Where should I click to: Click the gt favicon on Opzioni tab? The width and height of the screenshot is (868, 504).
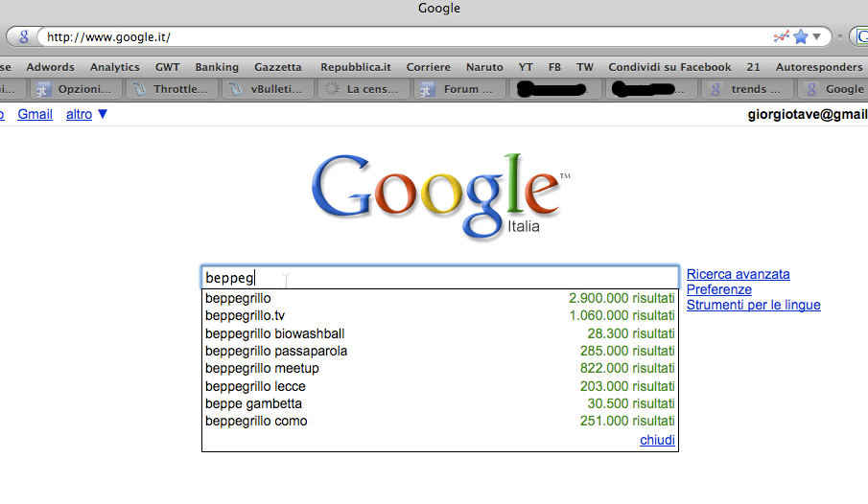click(42, 90)
